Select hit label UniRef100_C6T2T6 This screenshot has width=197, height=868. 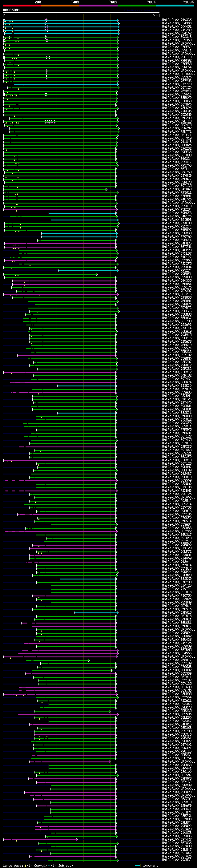click(x=177, y=294)
